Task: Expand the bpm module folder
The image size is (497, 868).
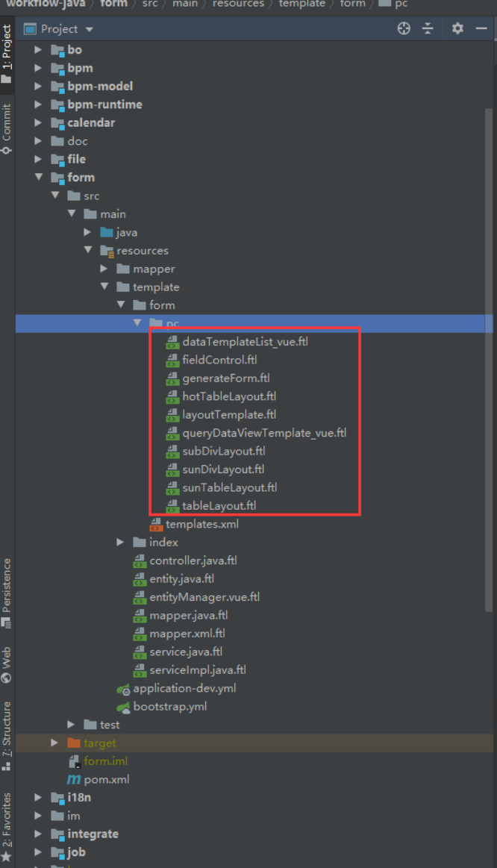Action: 38,68
